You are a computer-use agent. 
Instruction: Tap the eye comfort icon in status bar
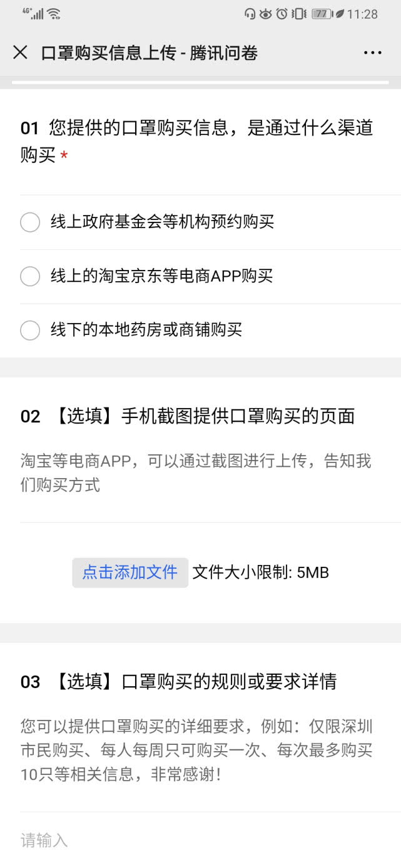coord(266,14)
